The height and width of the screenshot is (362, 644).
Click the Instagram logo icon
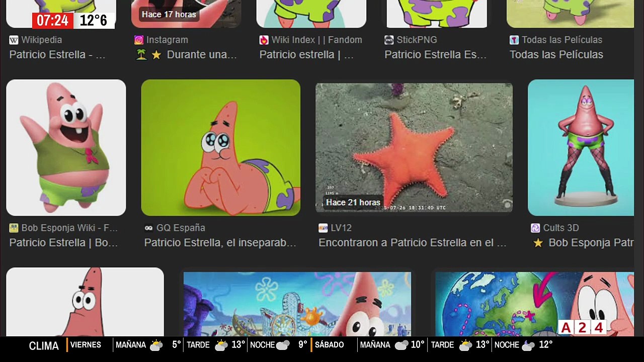139,40
